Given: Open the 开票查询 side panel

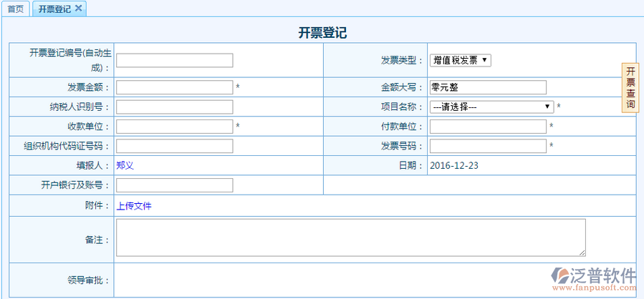Looking at the screenshot, I should pyautogui.click(x=630, y=87).
